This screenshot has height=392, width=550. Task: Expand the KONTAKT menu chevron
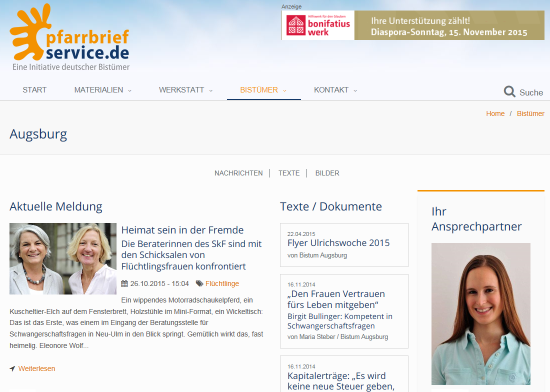(x=355, y=90)
